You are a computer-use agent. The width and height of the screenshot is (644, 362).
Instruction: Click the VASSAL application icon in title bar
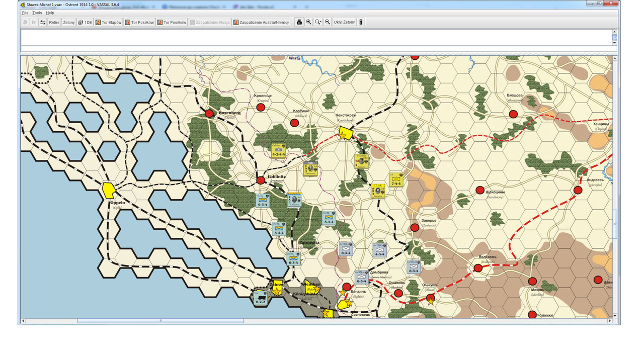tap(23, 4)
